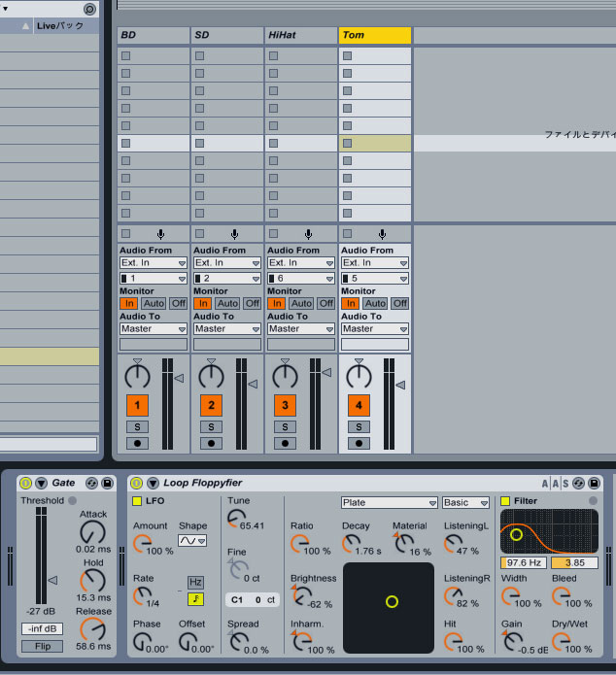The width and height of the screenshot is (616, 675).
Task: Click the filter frequency field 97.6 Hz
Action: tap(524, 563)
